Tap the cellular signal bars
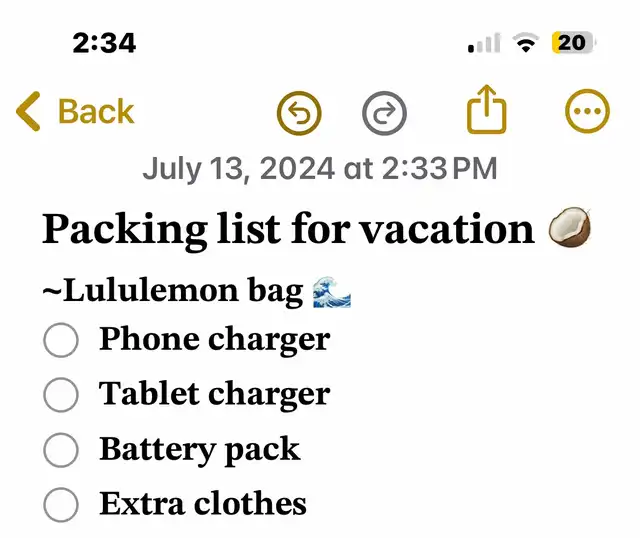This screenshot has height=538, width=640. point(484,43)
